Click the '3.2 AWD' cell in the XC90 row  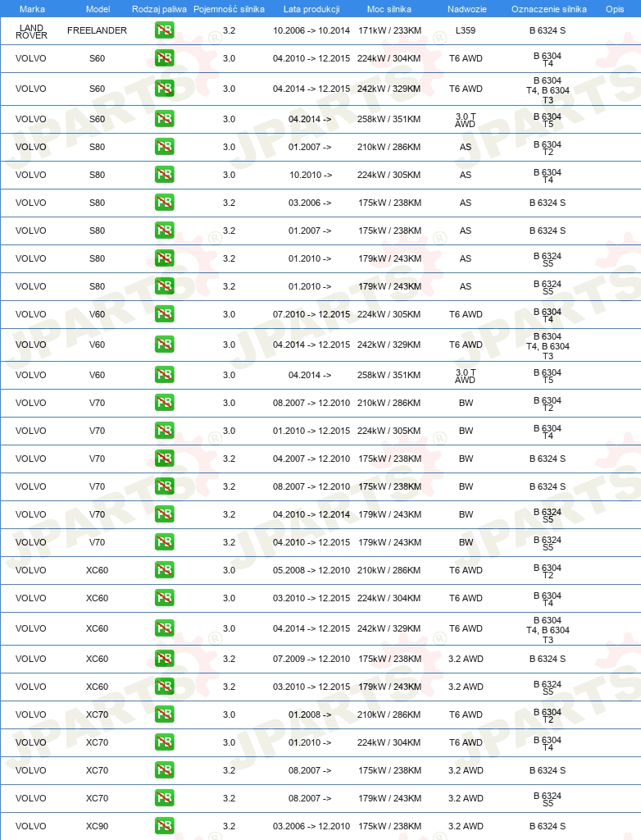click(466, 826)
